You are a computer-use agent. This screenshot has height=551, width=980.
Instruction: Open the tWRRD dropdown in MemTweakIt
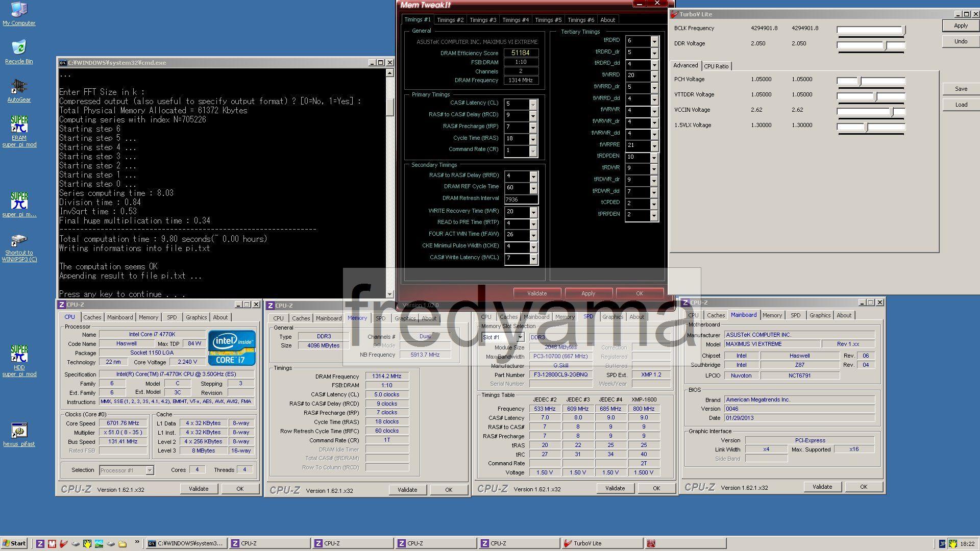tap(654, 76)
